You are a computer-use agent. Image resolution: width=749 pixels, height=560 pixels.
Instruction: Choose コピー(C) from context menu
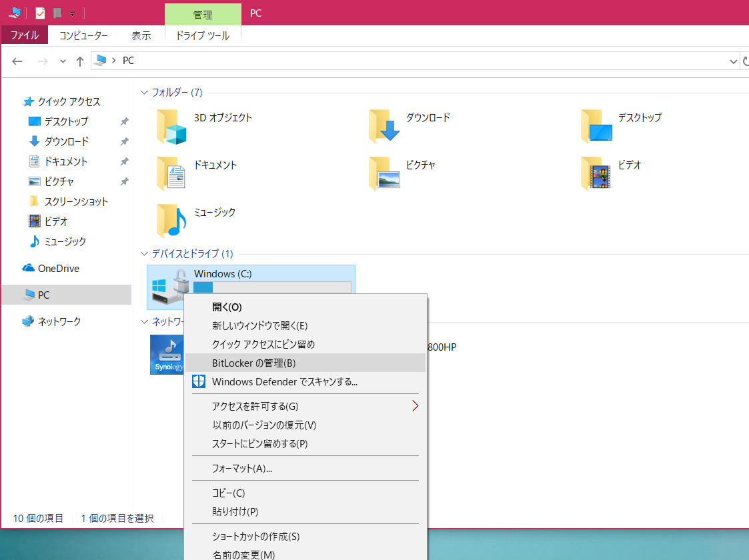305,493
